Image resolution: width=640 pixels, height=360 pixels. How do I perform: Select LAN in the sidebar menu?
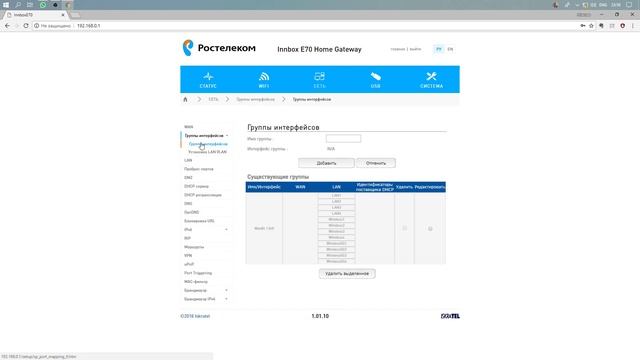(x=188, y=160)
